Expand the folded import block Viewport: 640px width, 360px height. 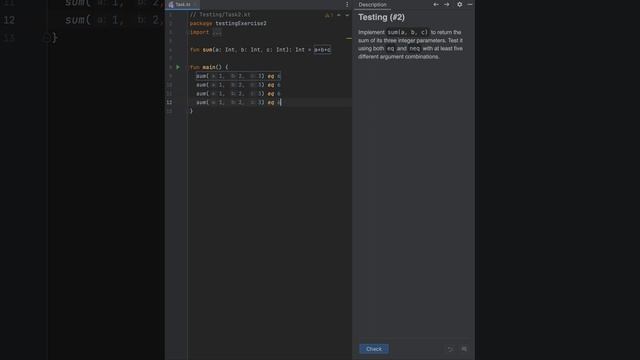217,32
